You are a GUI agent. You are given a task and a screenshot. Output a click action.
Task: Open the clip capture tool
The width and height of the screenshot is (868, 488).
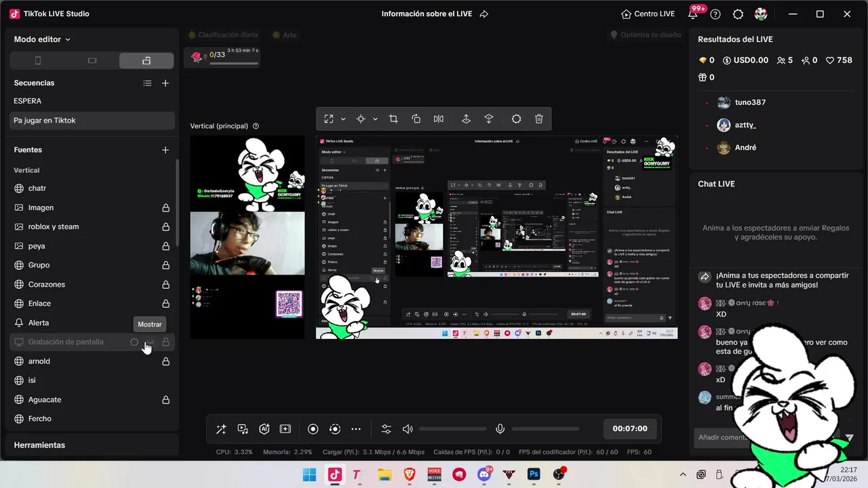285,429
